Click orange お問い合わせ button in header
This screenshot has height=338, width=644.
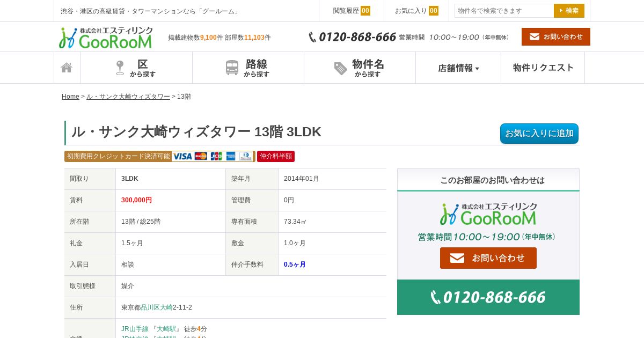556,36
